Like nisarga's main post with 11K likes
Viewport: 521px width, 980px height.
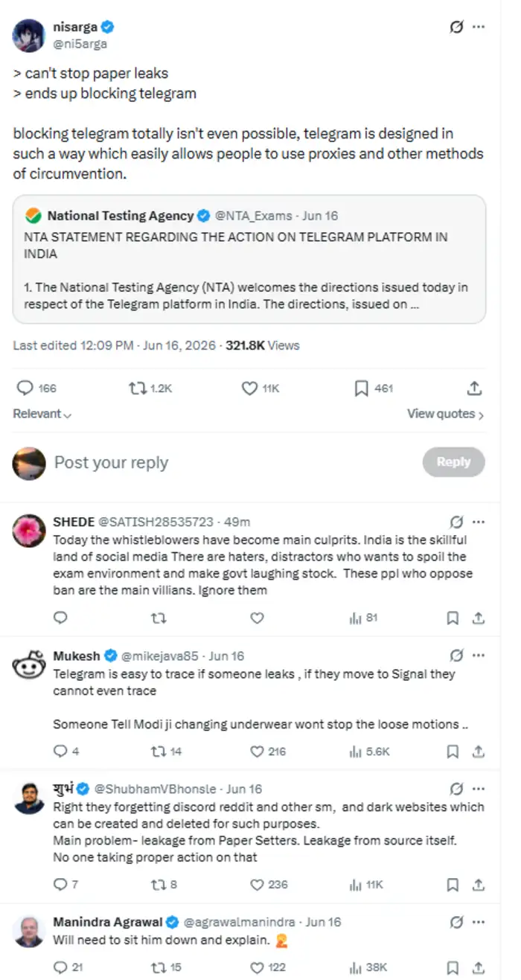260,388
